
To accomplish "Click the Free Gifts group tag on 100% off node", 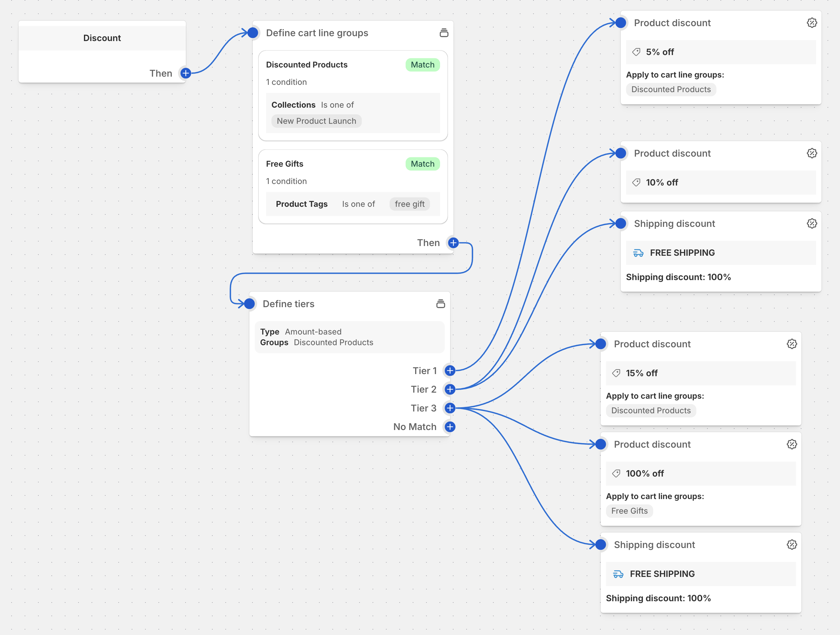I will [x=629, y=511].
